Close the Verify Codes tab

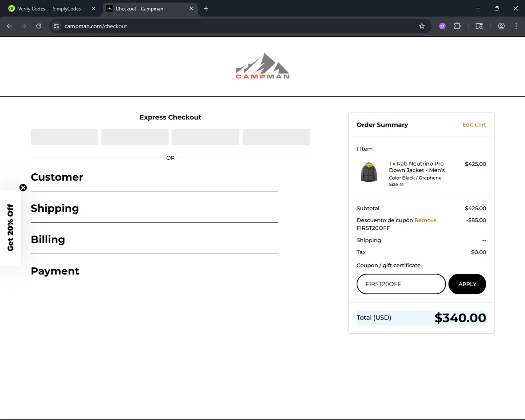coord(93,8)
